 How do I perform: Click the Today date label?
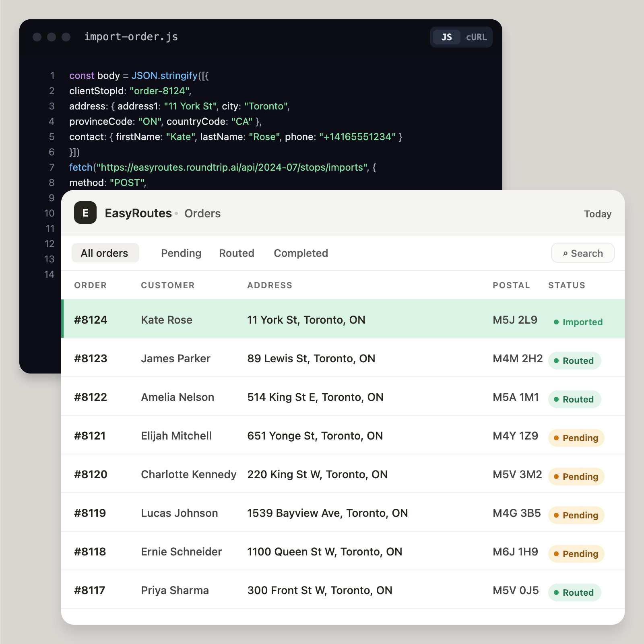(598, 214)
